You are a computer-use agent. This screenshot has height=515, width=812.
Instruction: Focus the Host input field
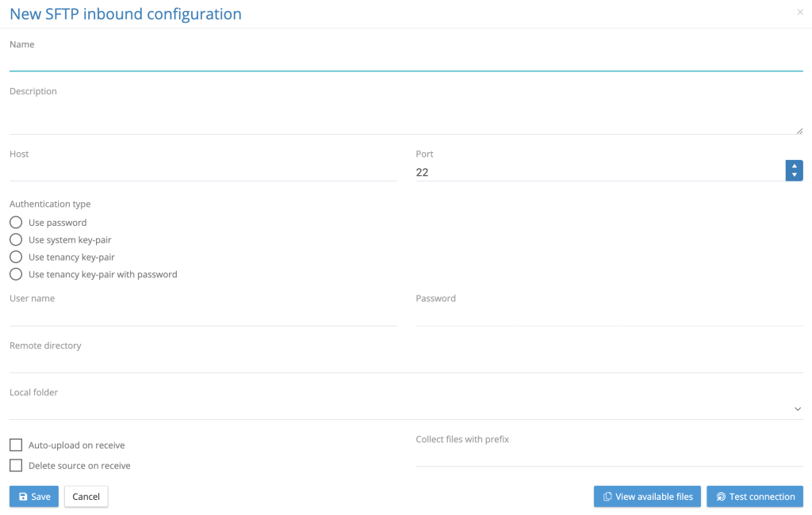(x=203, y=171)
